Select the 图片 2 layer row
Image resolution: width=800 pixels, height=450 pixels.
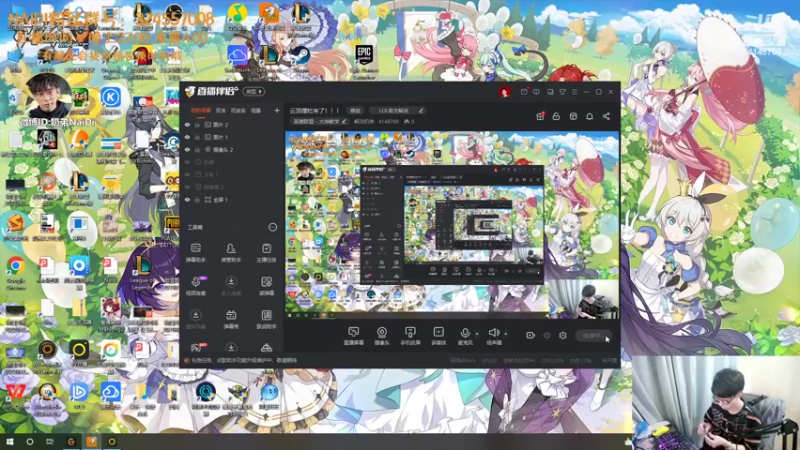click(232, 124)
